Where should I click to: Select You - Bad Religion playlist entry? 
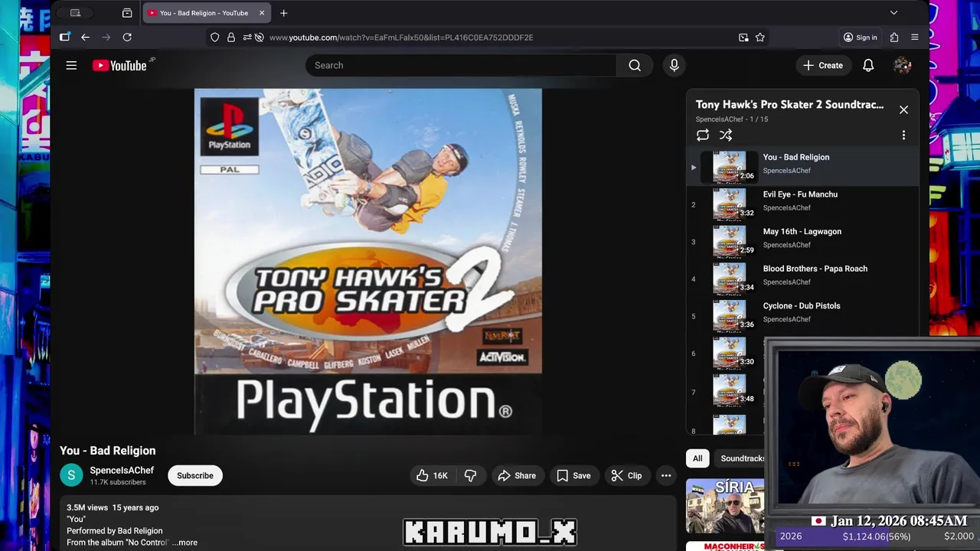pyautogui.click(x=802, y=165)
